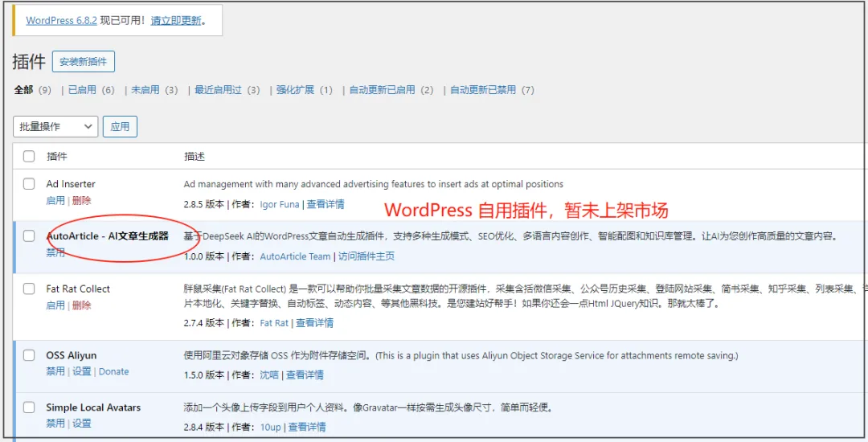Click 启用 under Fat Rat Collect
The image size is (868, 442).
tap(55, 305)
